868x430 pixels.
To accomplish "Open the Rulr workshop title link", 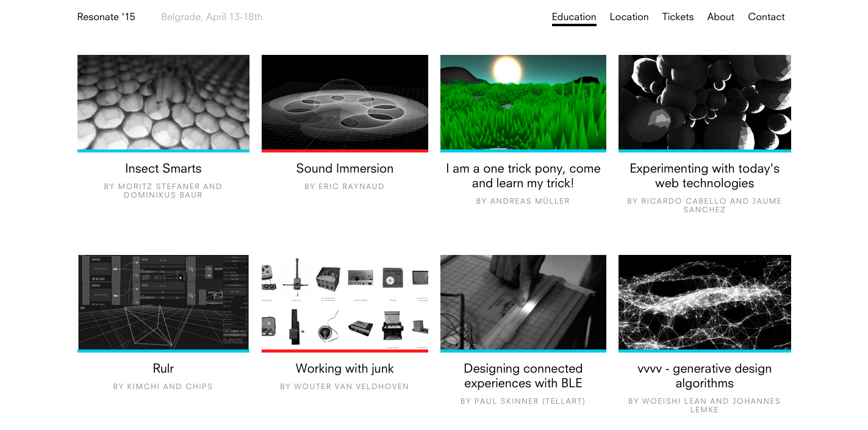I will coord(163,368).
